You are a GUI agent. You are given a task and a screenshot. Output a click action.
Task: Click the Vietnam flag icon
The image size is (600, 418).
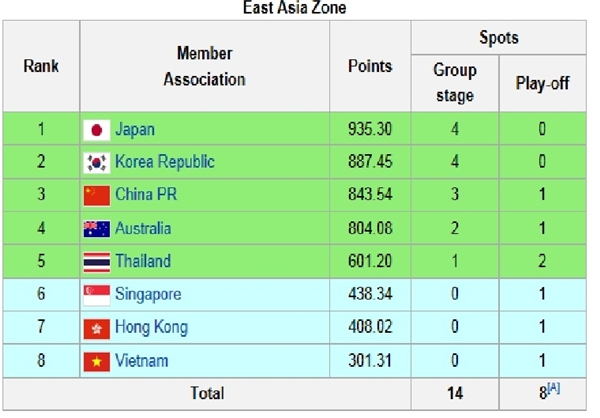(97, 362)
